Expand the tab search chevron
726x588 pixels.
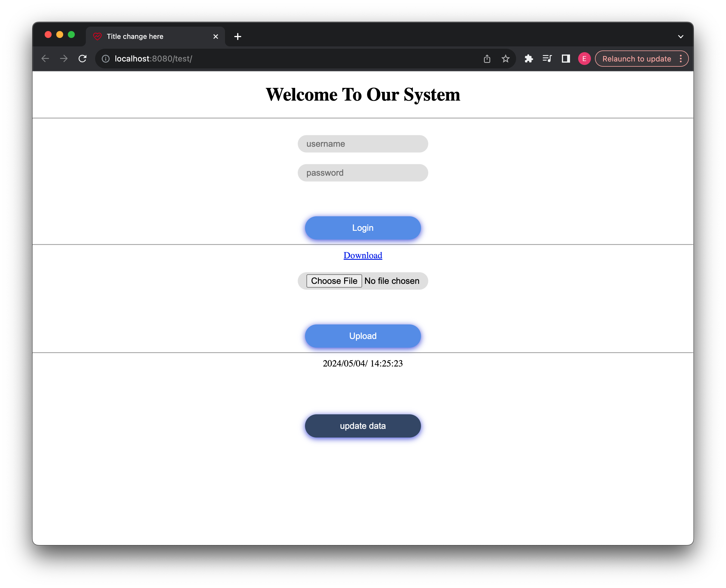(681, 37)
